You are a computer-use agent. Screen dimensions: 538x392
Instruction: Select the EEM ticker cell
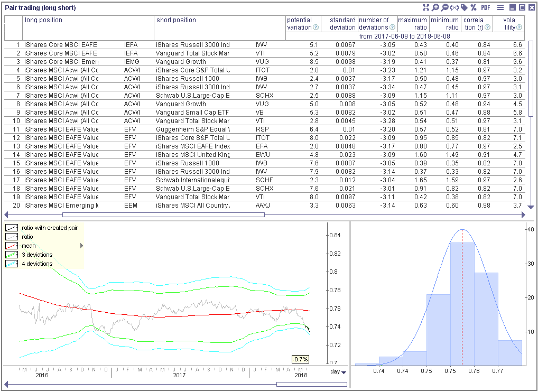pos(131,206)
